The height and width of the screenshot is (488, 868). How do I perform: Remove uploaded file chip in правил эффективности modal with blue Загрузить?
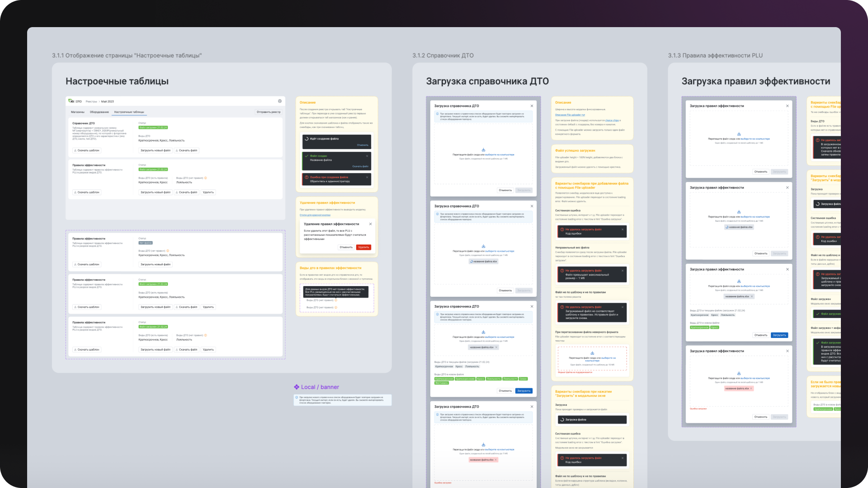pos(751,296)
